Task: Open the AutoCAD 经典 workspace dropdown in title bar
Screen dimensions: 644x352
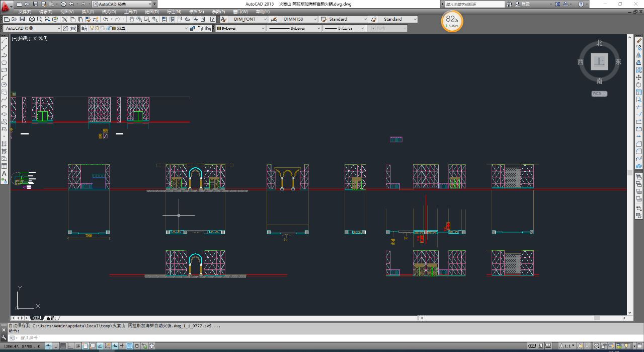Action: 124,4
